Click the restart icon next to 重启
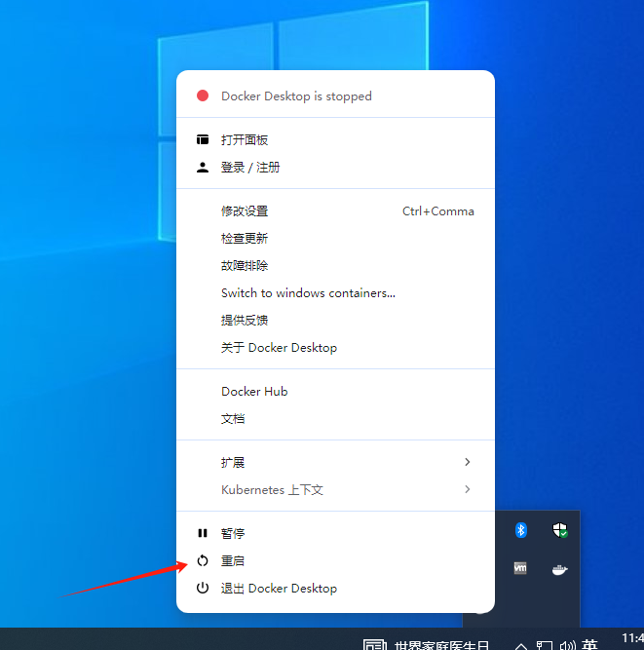644x650 pixels. tap(203, 560)
